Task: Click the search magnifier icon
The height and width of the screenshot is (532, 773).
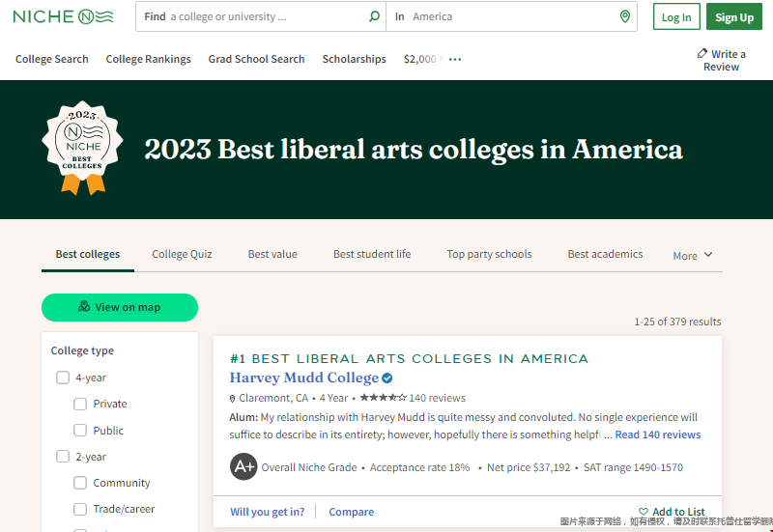Action: tap(375, 16)
